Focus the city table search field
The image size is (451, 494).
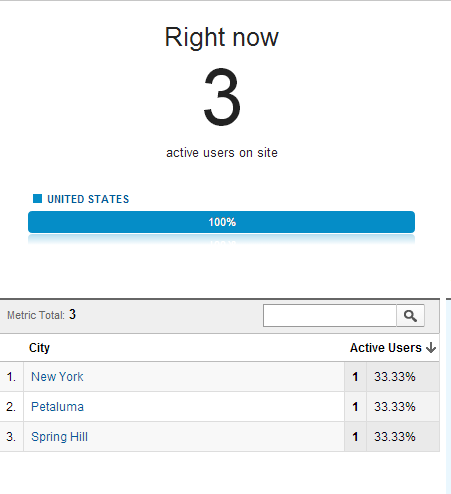330,315
